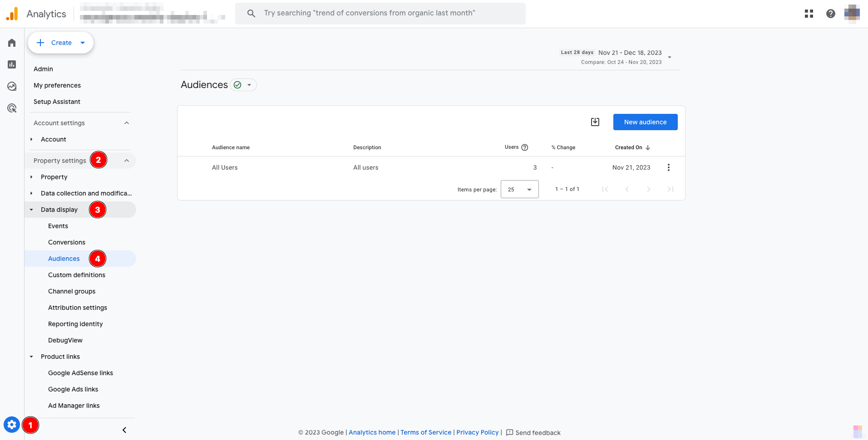
Task: Open the Privacy Policy footer link
Action: pyautogui.click(x=477, y=432)
